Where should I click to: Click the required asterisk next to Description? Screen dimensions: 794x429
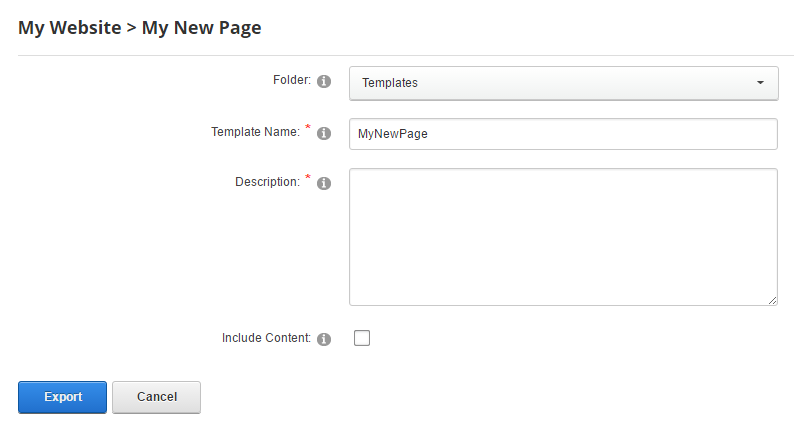[308, 179]
